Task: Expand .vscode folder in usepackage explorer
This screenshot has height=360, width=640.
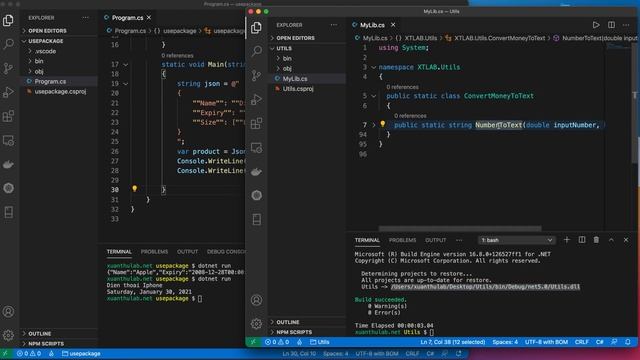Action: click(x=59, y=51)
